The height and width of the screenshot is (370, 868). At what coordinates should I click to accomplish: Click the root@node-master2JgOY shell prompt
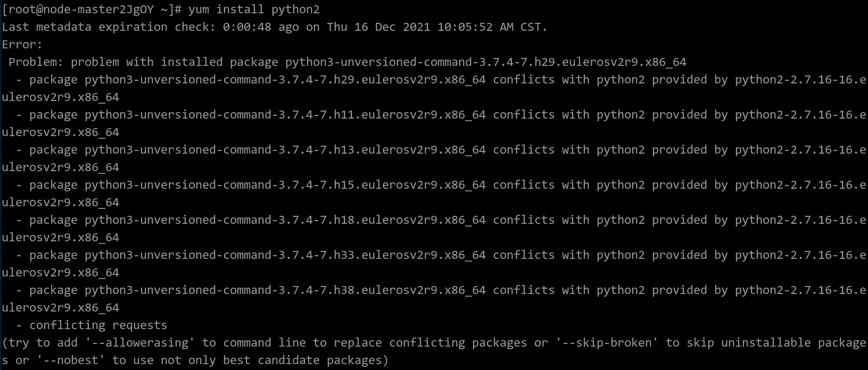coord(92,10)
